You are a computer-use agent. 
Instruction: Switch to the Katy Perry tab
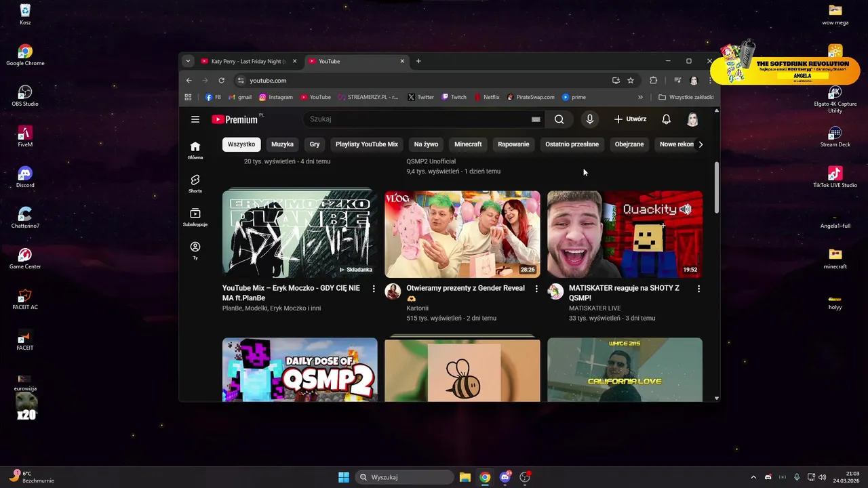[244, 61]
